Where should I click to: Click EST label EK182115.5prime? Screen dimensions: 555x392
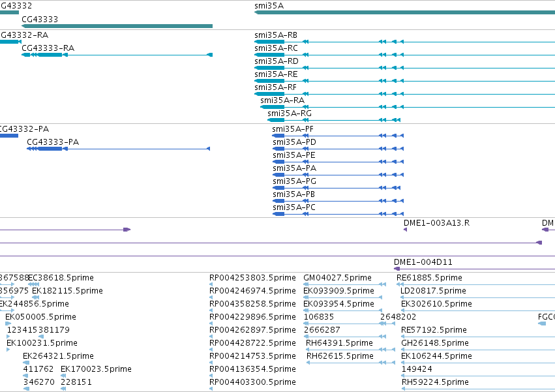[x=67, y=291]
